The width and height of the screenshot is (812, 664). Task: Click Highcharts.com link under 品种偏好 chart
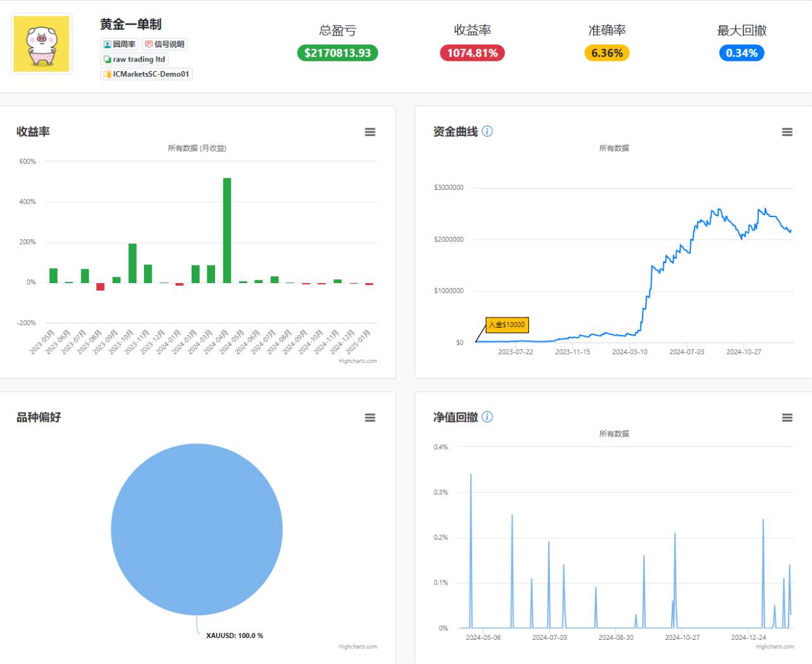[358, 647]
